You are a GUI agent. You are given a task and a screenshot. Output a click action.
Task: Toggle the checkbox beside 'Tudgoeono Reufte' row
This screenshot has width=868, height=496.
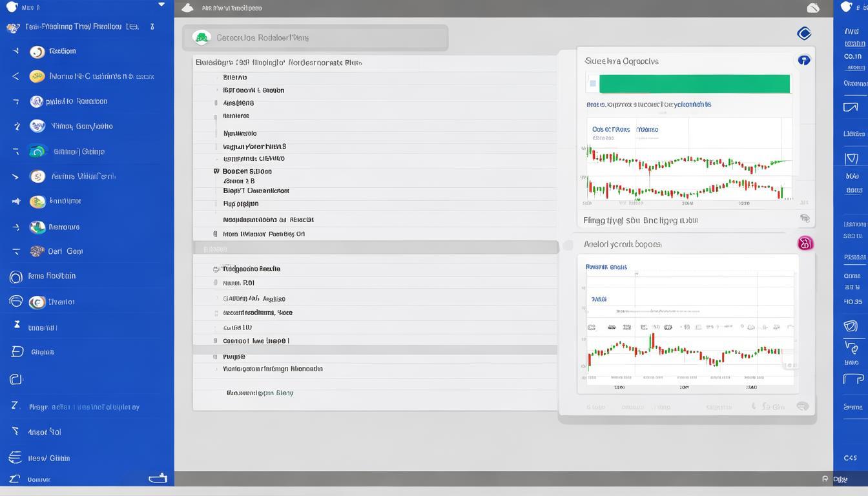coord(216,269)
